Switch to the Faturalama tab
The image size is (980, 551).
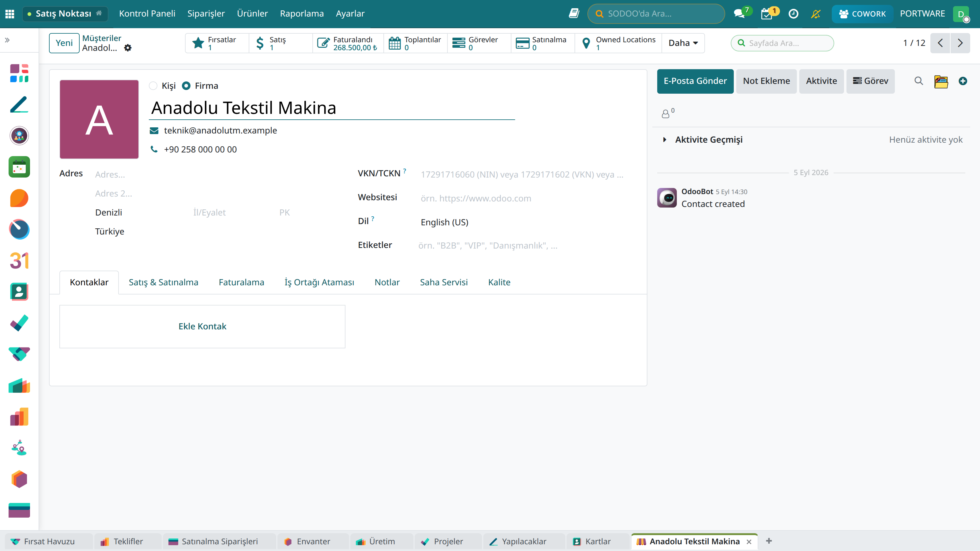click(241, 282)
